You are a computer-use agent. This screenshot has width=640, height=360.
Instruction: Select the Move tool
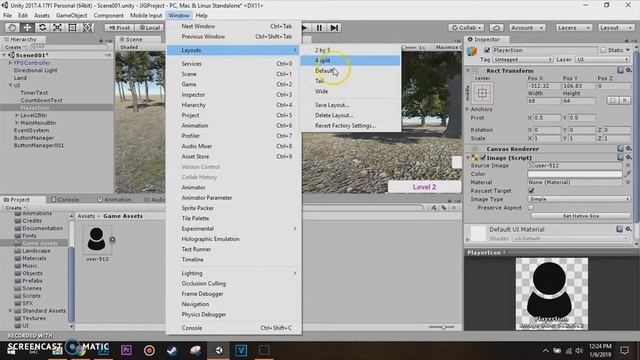[x=27, y=27]
